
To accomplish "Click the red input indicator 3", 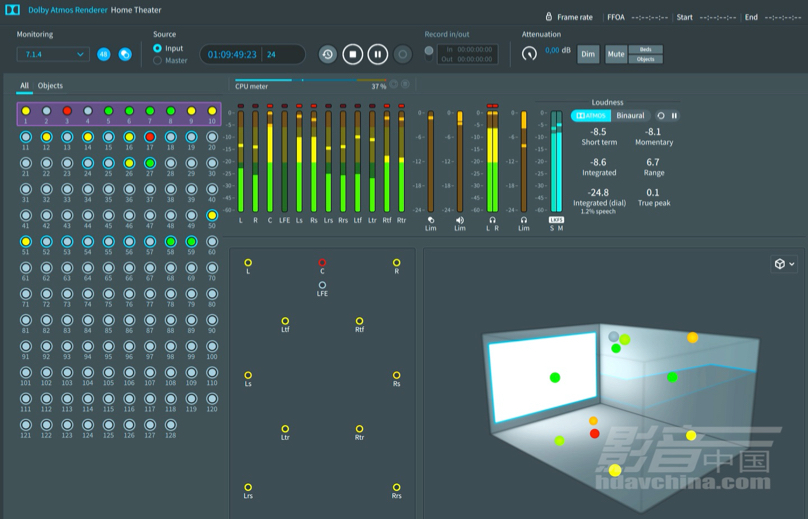I will pos(67,111).
